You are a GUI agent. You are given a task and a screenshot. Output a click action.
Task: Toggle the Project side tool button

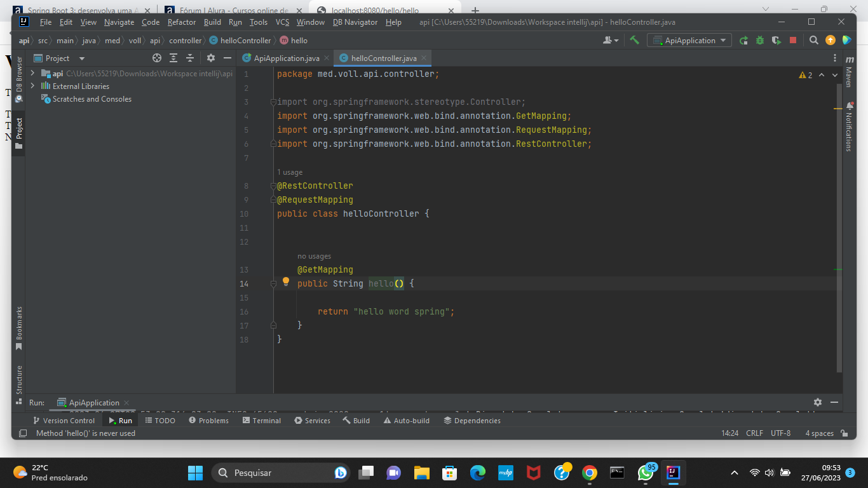pyautogui.click(x=18, y=132)
